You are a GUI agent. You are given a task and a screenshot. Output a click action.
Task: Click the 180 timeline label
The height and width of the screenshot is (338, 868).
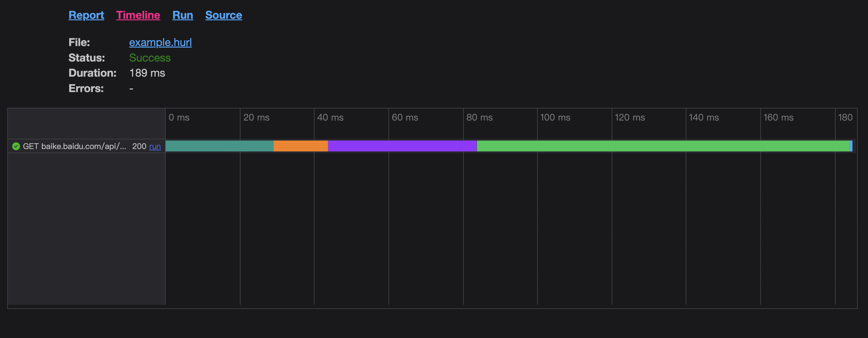click(846, 118)
